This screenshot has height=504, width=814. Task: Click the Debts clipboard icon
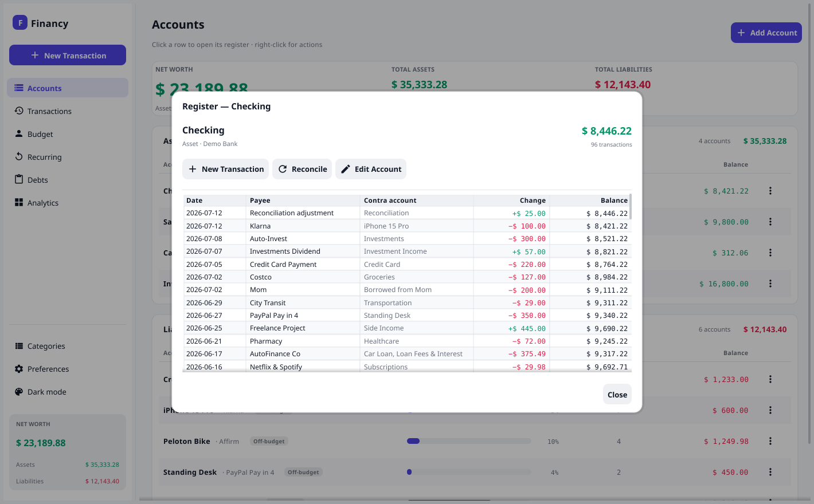pyautogui.click(x=19, y=179)
